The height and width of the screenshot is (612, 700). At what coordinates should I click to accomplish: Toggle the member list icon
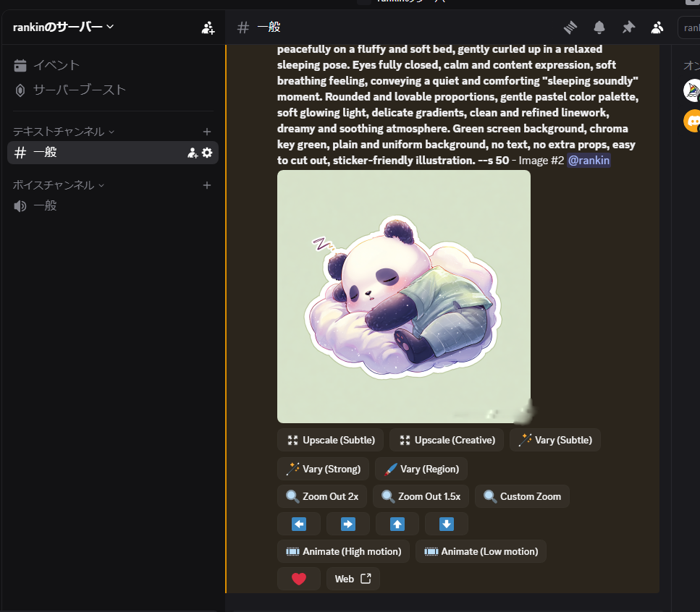click(657, 27)
